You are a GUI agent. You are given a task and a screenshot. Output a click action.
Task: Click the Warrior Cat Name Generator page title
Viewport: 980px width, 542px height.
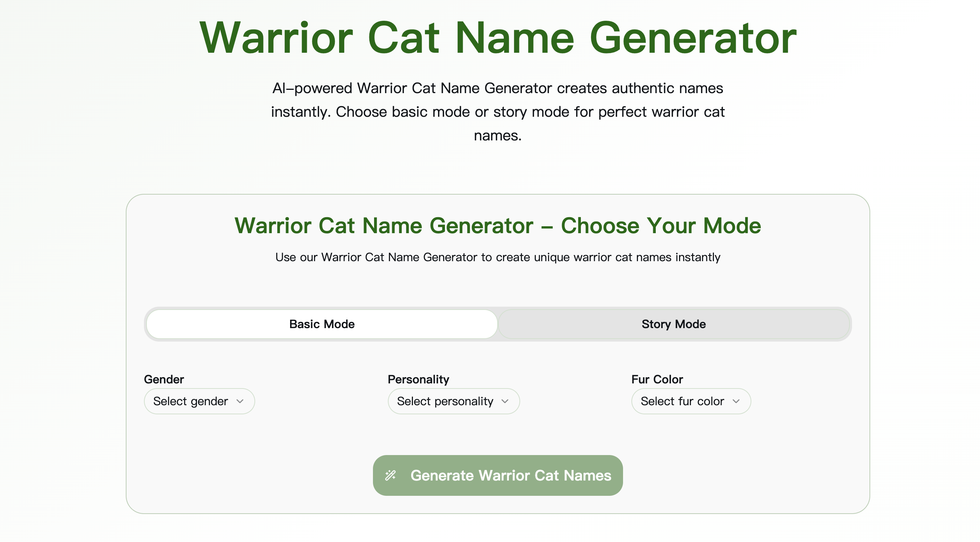(497, 37)
